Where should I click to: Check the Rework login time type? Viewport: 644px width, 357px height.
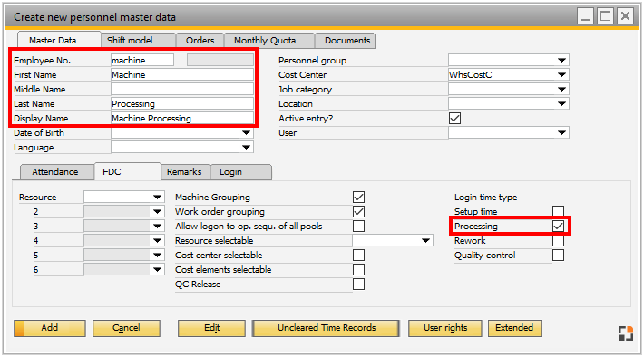click(558, 240)
